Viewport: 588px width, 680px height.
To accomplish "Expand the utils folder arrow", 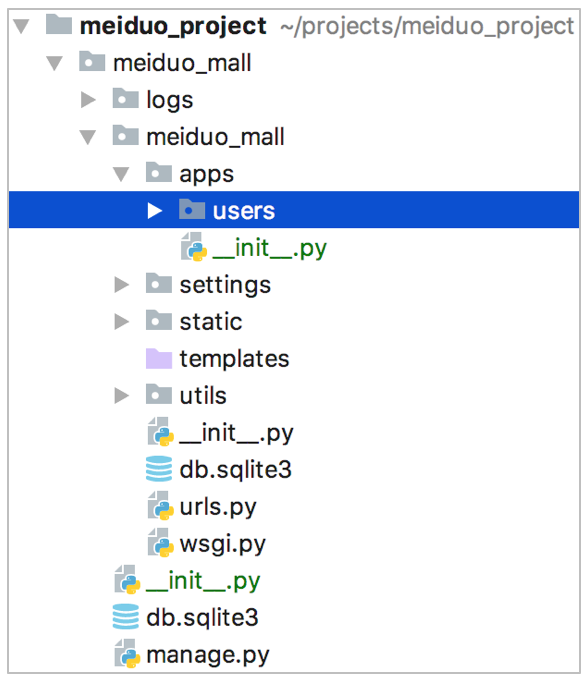I will 121,396.
